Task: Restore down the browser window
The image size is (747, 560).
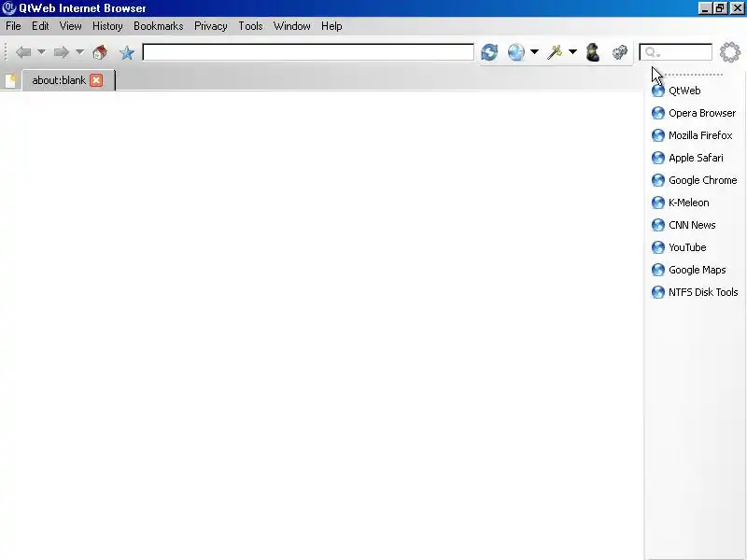Action: tap(720, 8)
